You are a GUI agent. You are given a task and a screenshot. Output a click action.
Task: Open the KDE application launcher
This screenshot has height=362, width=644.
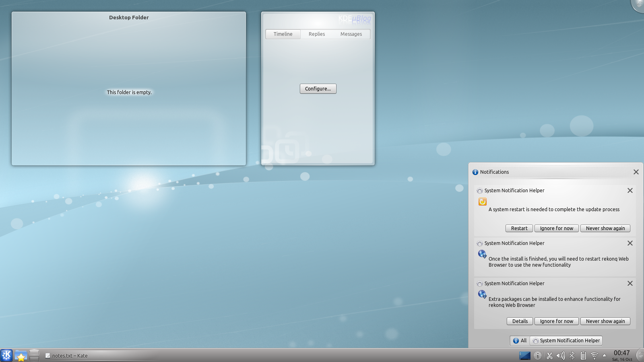click(6, 356)
